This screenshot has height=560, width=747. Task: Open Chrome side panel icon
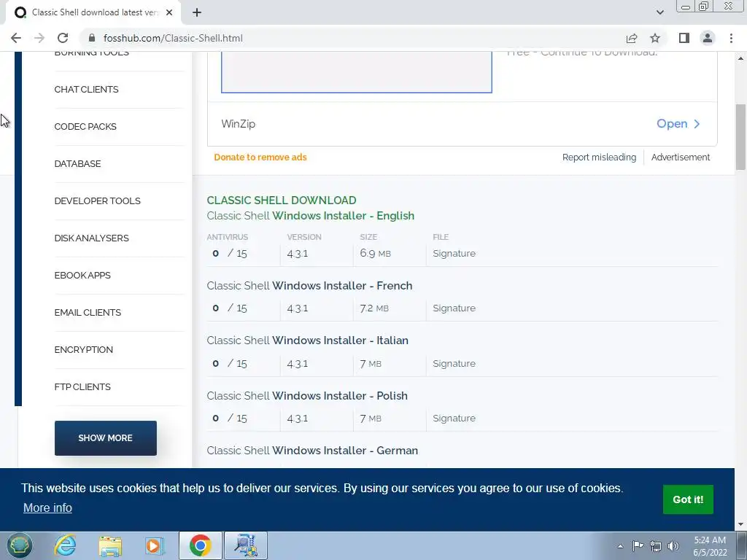pyautogui.click(x=684, y=38)
